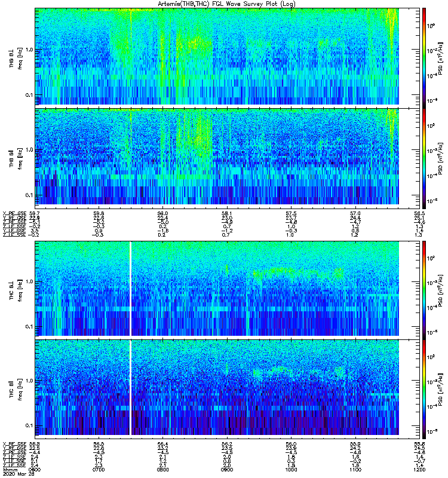Click the THC X_RE_GSE value '55.8'
Screen dimensions: 448x478
419,444
